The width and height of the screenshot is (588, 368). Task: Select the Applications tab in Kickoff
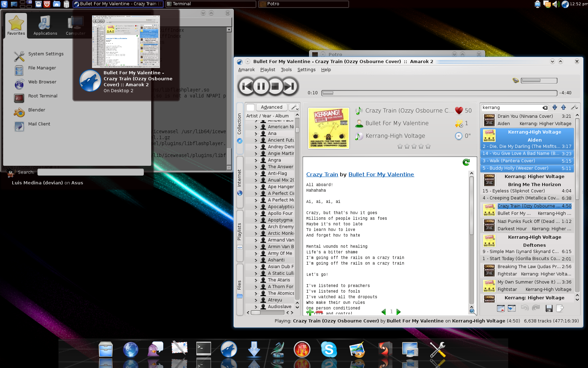point(45,25)
